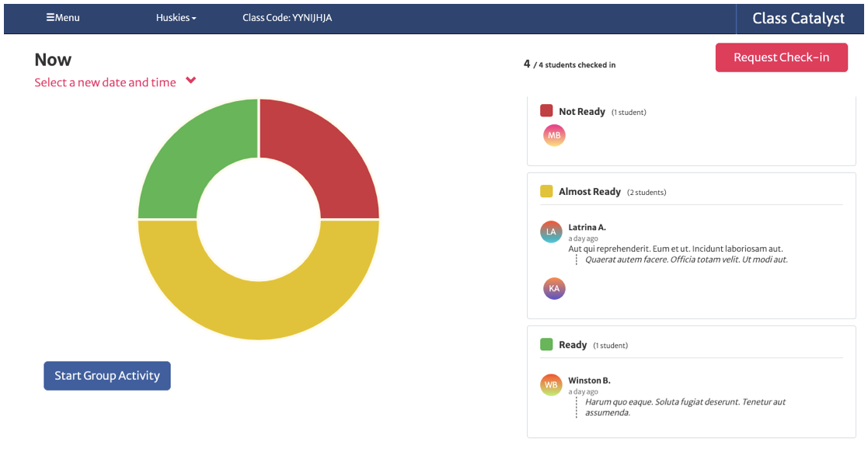Click 'Aut qui reprehenderit' message text

675,249
